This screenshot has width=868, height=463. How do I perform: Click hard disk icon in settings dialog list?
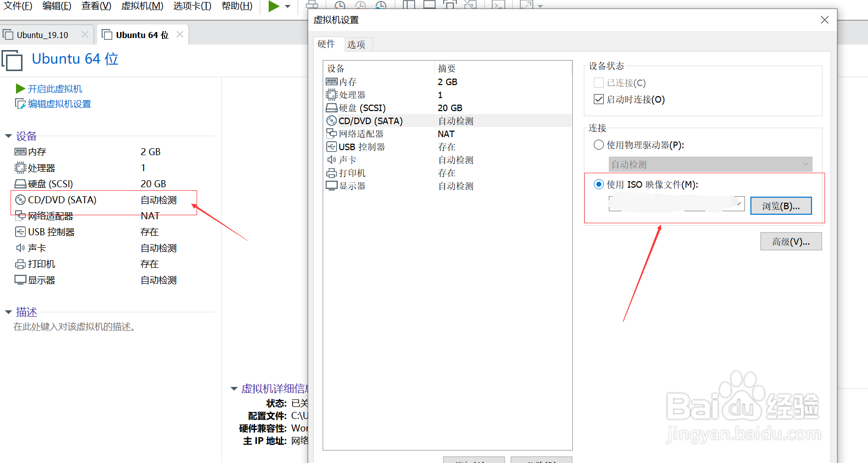[331, 108]
